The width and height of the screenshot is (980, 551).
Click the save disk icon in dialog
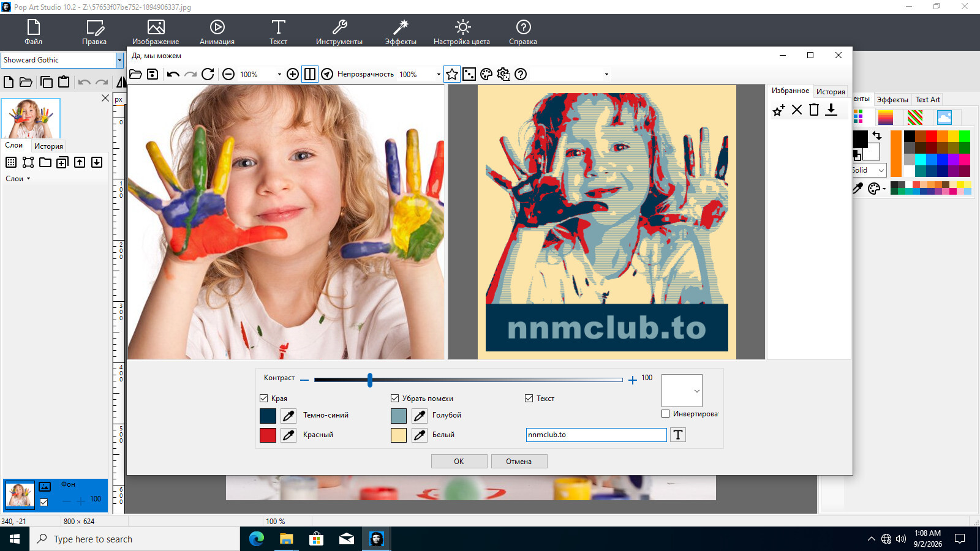pos(153,74)
